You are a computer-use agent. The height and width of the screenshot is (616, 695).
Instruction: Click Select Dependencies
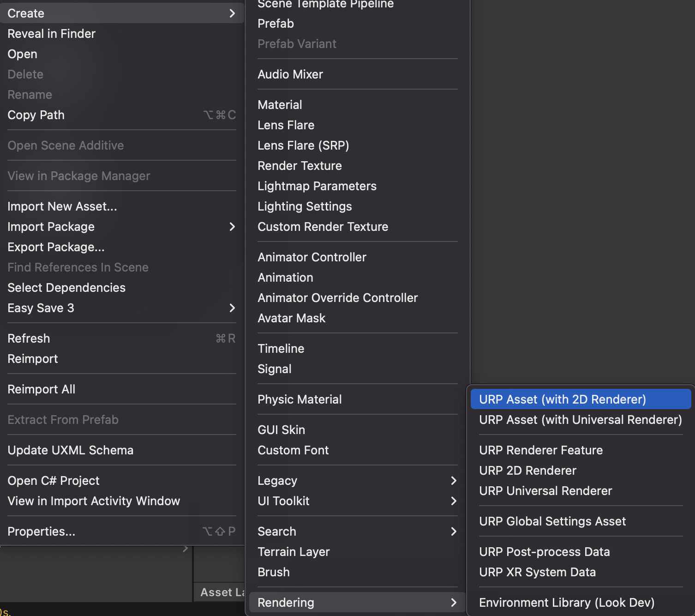point(66,287)
